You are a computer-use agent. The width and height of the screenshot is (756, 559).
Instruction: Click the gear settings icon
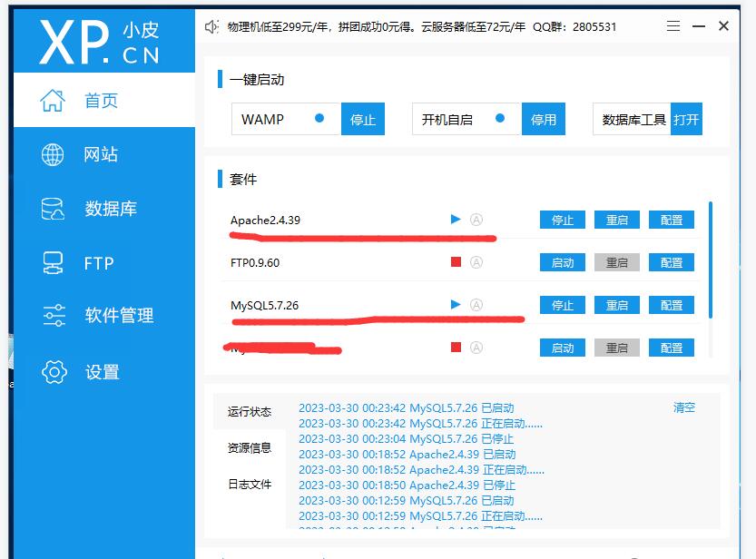pyautogui.click(x=54, y=372)
